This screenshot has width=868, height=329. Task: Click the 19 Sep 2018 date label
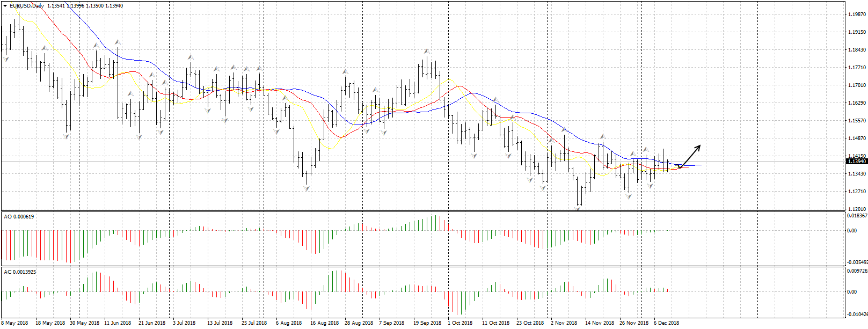pos(427,323)
